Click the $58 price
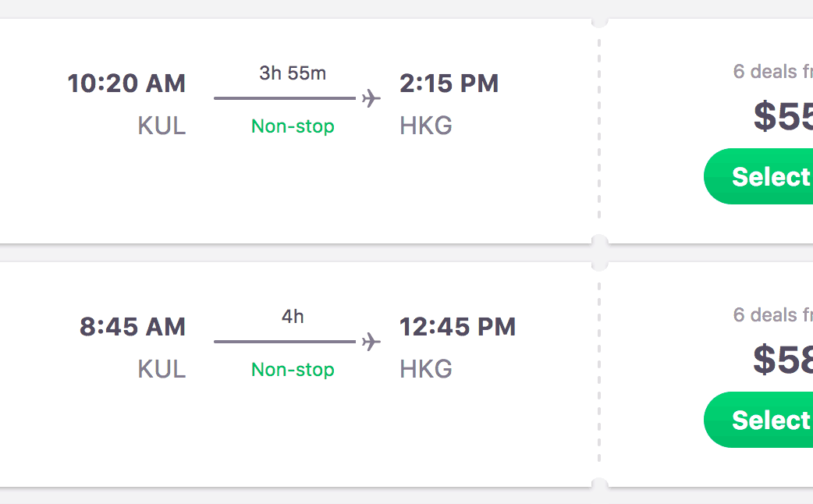This screenshot has width=813, height=504. (x=783, y=360)
